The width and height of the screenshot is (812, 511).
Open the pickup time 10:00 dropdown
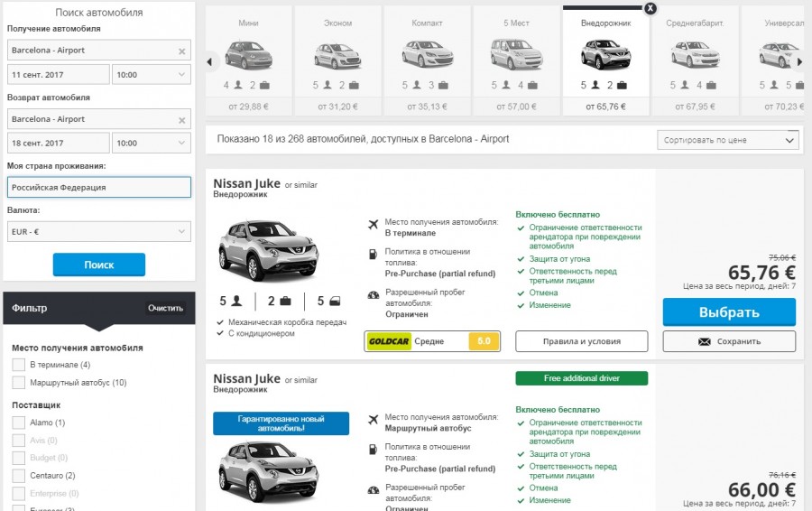151,75
